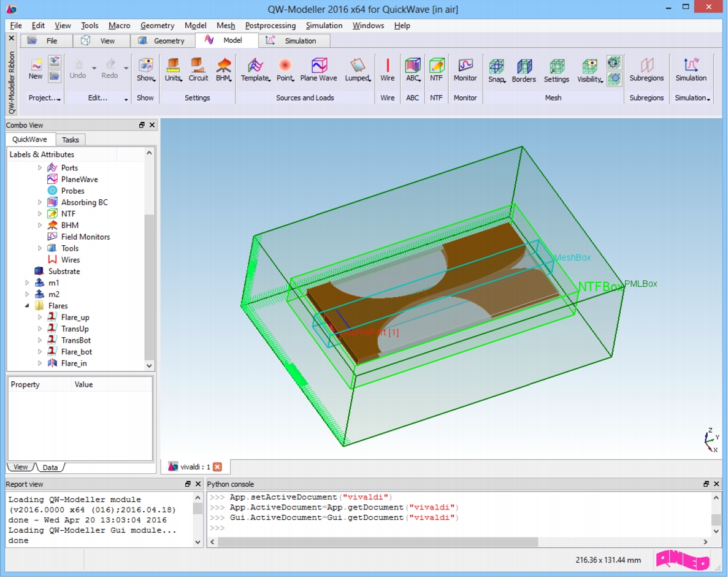This screenshot has width=728, height=578.
Task: Open the Redo history dropdown arrow
Action: [x=126, y=69]
